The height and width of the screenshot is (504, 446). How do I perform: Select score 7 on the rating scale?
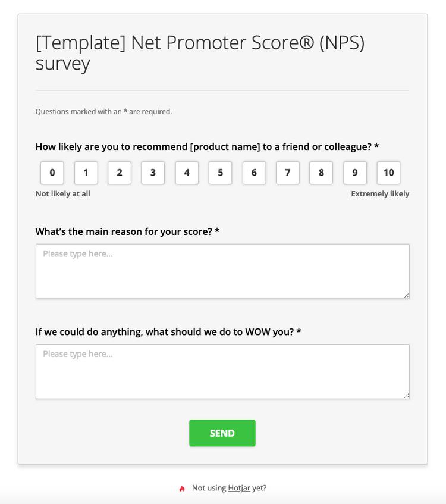click(x=288, y=173)
